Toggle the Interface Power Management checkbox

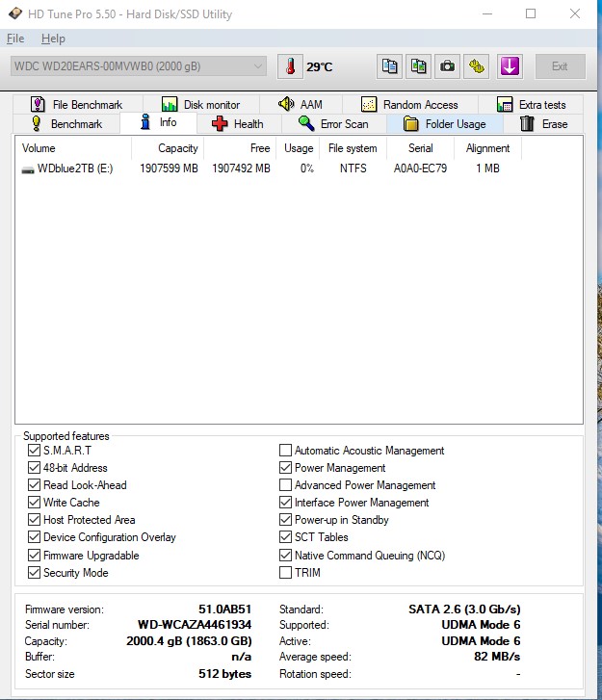point(285,503)
